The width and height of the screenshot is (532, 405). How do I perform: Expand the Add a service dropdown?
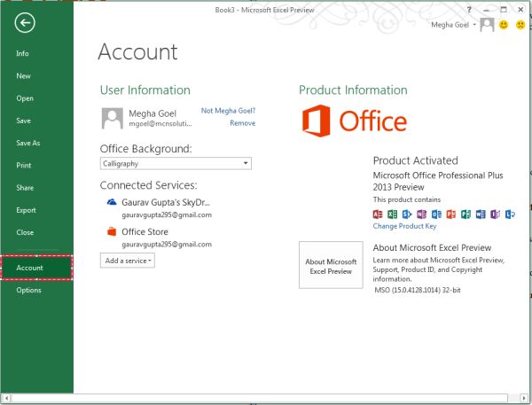[128, 261]
